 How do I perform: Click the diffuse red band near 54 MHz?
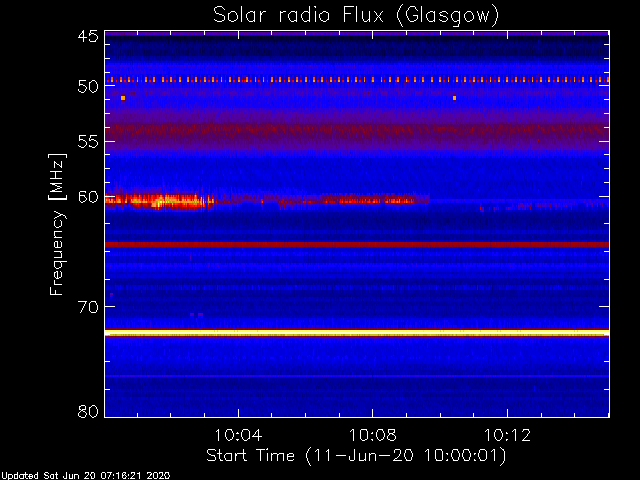point(357,131)
